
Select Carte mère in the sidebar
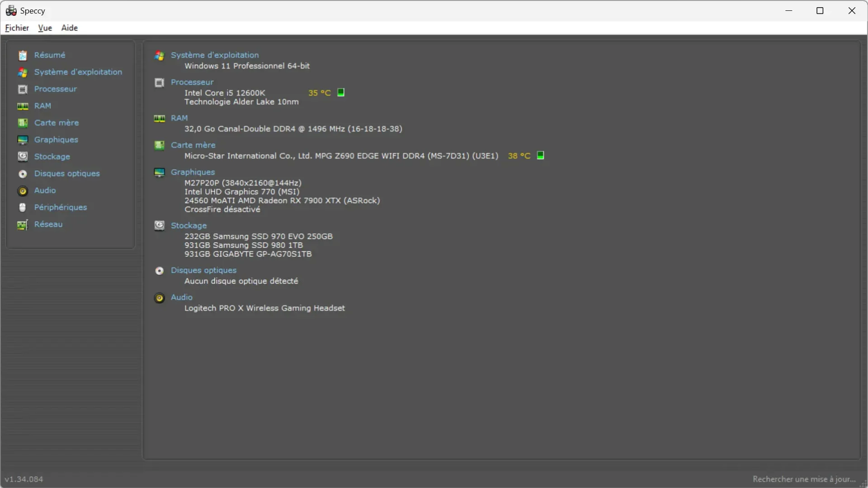(57, 123)
